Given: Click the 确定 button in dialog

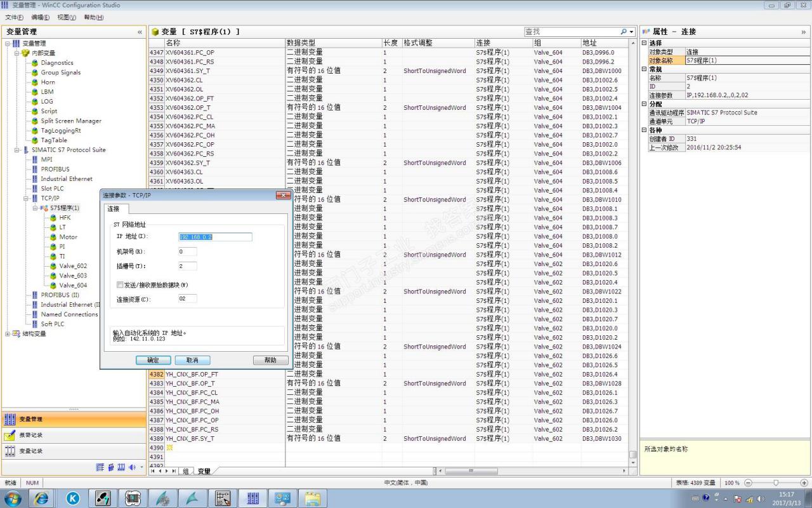Looking at the screenshot, I should tap(154, 360).
